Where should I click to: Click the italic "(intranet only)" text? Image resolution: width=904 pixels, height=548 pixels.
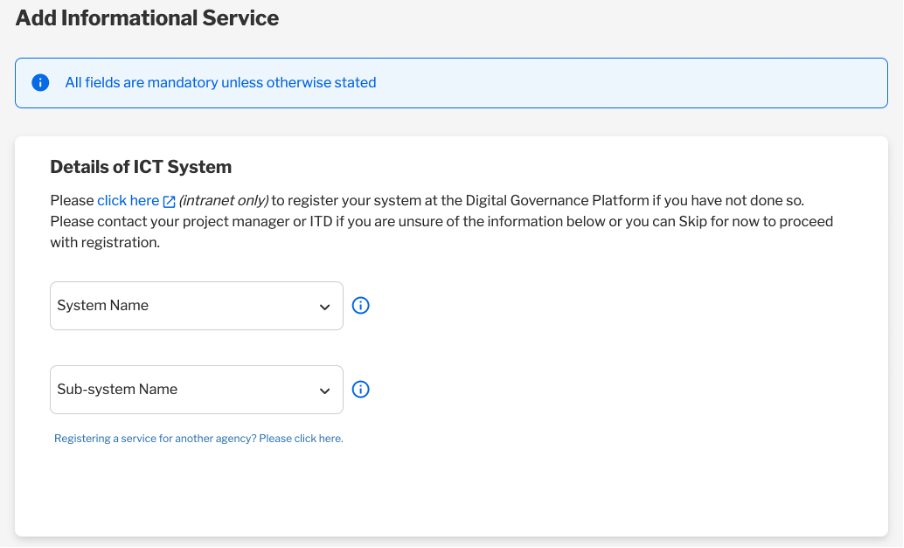(x=224, y=201)
